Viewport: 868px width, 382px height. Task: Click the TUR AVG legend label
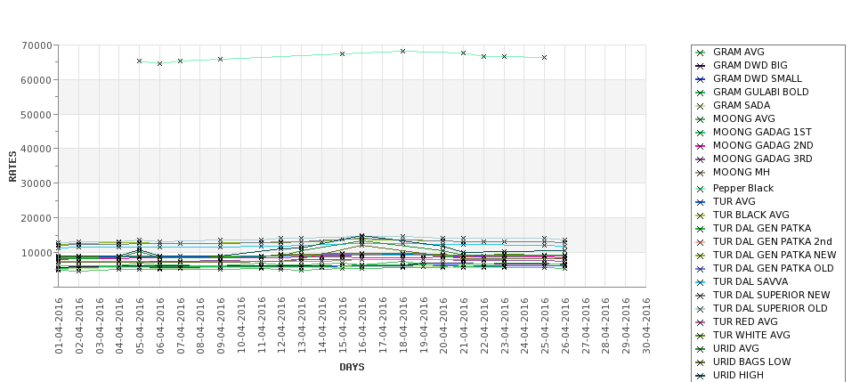pyautogui.click(x=734, y=201)
